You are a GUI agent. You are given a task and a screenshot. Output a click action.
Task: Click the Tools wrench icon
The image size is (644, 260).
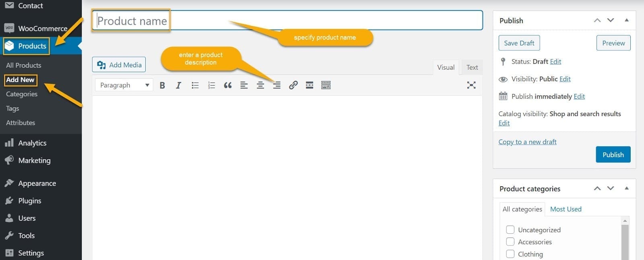tap(9, 235)
